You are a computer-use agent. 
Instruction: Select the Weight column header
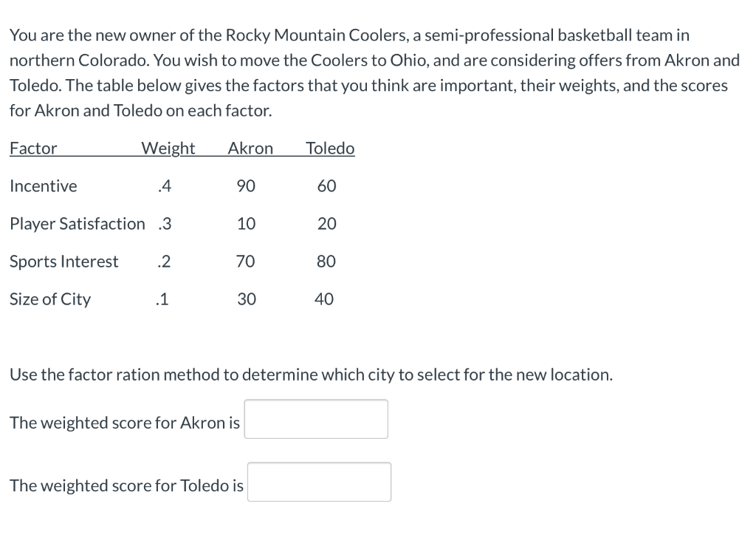(168, 149)
